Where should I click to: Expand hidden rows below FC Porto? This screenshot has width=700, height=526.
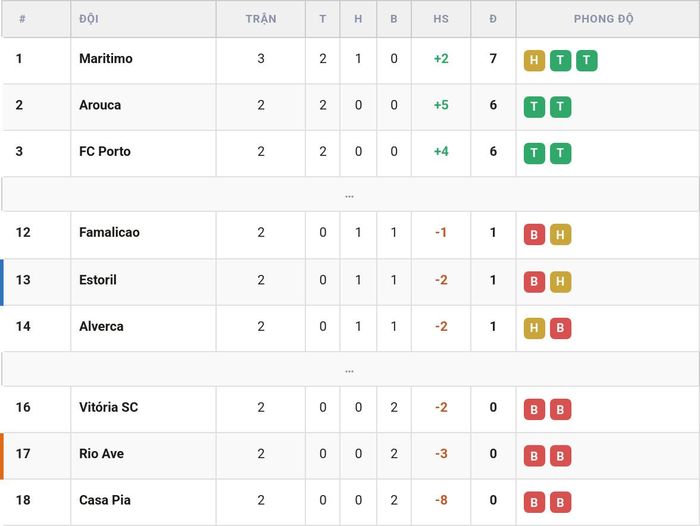pos(350,195)
